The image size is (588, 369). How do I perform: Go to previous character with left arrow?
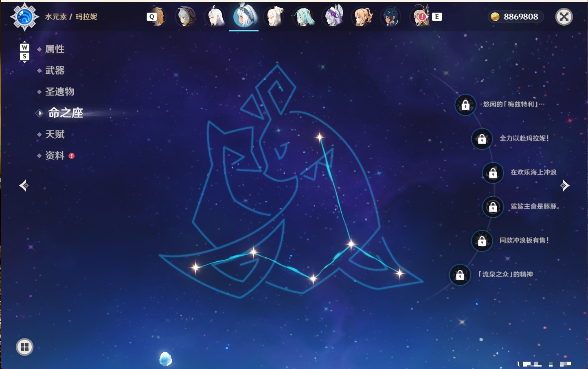(24, 186)
